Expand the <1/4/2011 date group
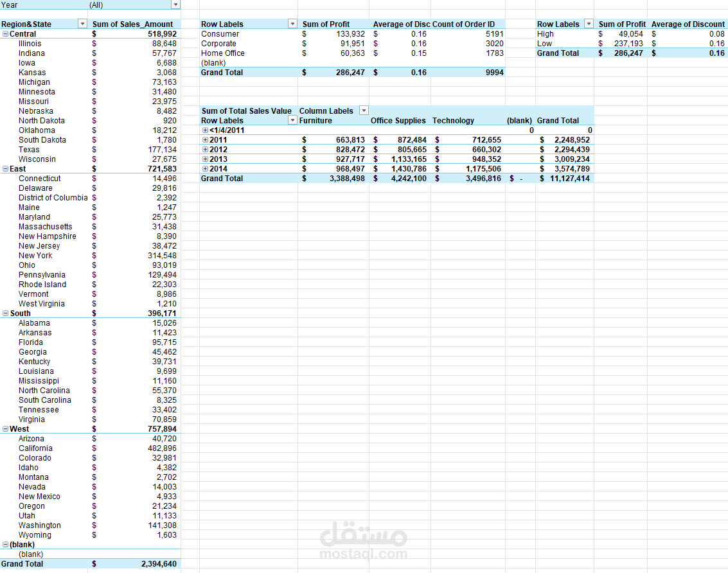This screenshot has width=728, height=573. pyautogui.click(x=205, y=130)
